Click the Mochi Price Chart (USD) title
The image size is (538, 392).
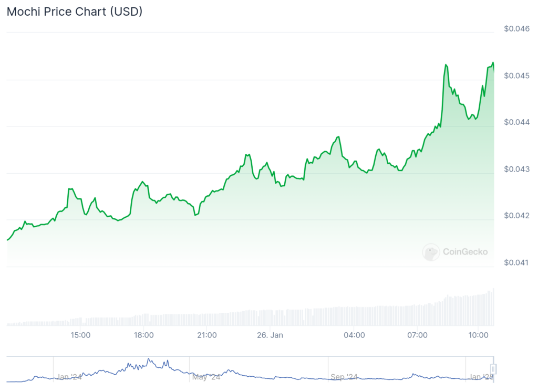[75, 12]
